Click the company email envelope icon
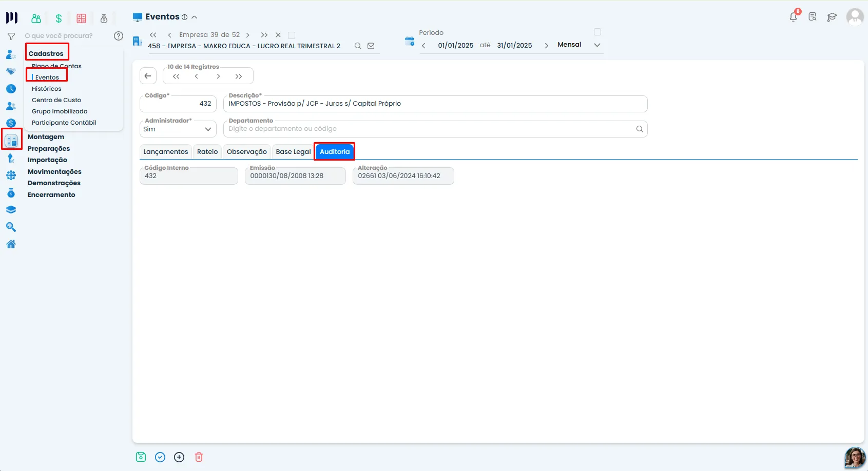 (371, 46)
